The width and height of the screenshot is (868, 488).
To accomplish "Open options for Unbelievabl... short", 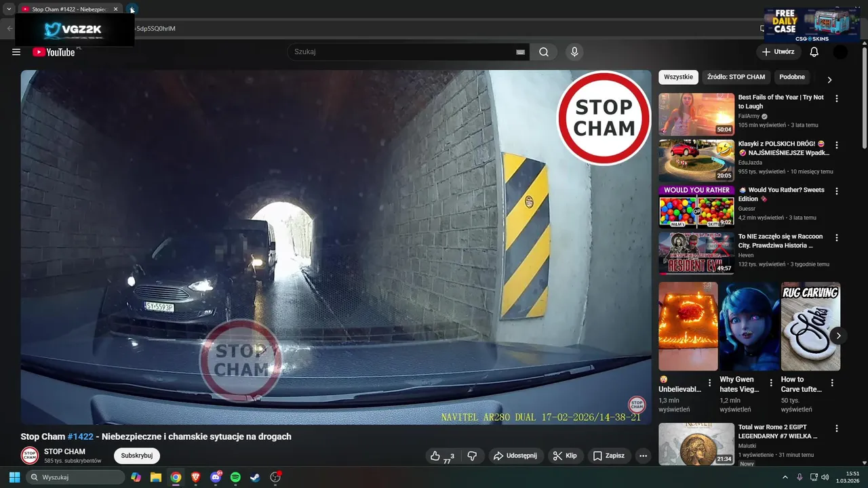I will tap(710, 383).
